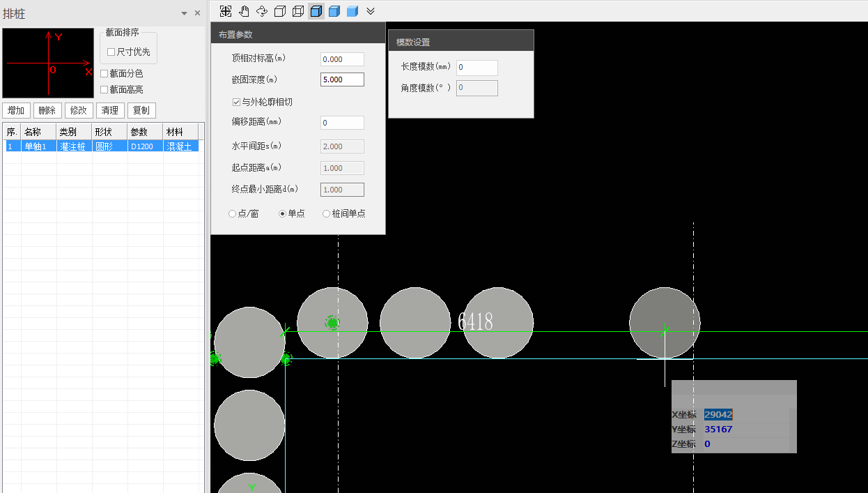
Task: Select the 单轴1 row in the table
Action: coord(38,146)
